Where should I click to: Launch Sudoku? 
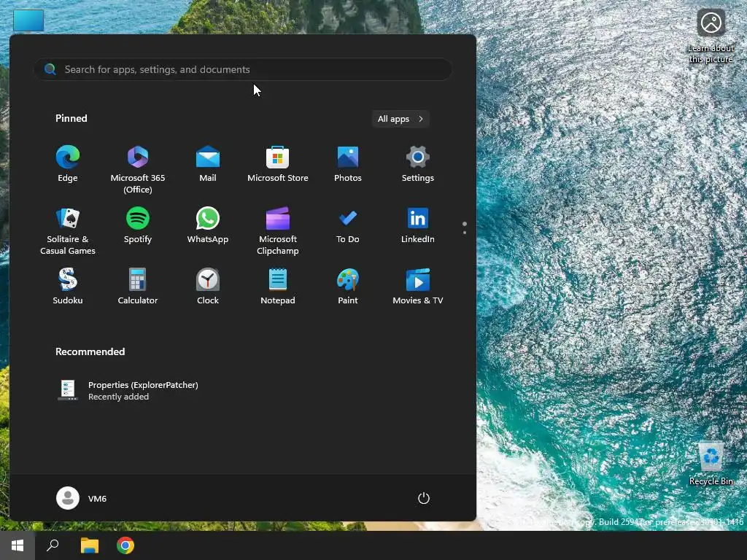click(x=68, y=286)
